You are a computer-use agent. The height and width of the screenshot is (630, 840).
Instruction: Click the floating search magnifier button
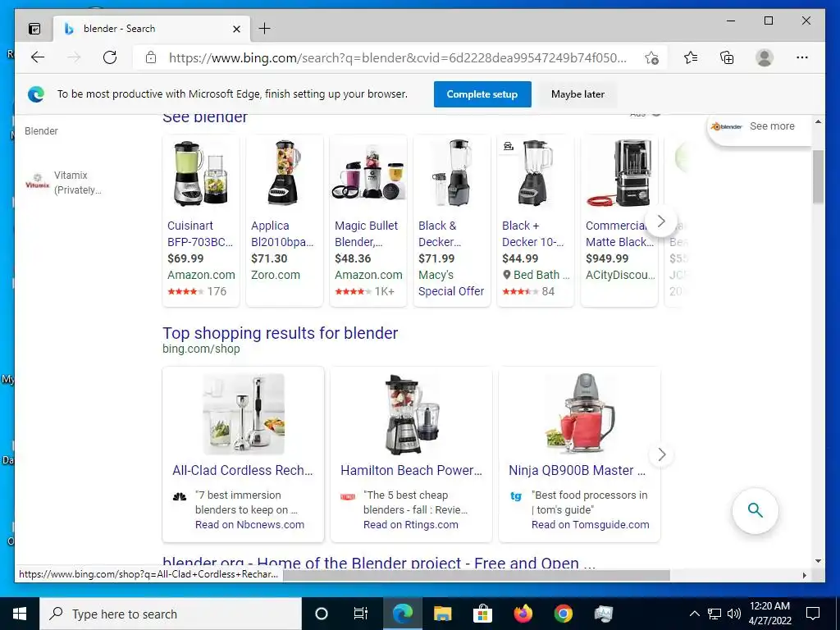click(755, 510)
